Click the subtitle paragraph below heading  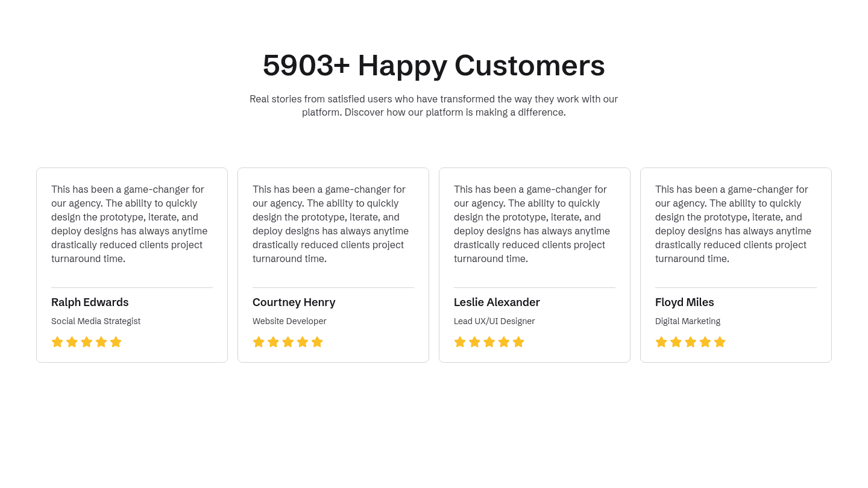(x=434, y=105)
